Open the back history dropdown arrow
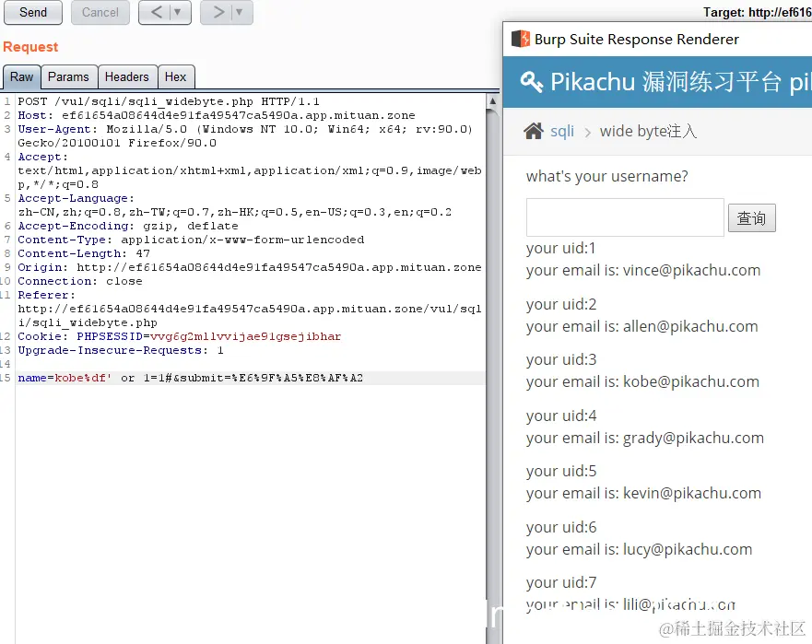The height and width of the screenshot is (644, 812). [x=178, y=12]
